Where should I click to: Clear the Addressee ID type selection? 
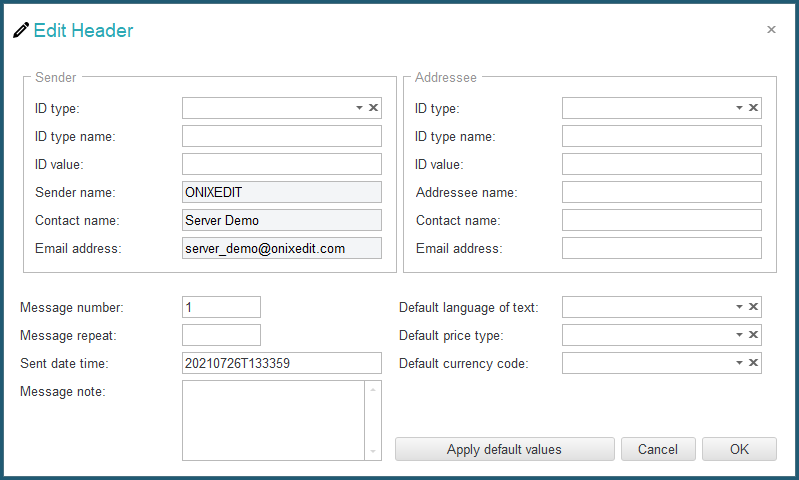tap(753, 108)
